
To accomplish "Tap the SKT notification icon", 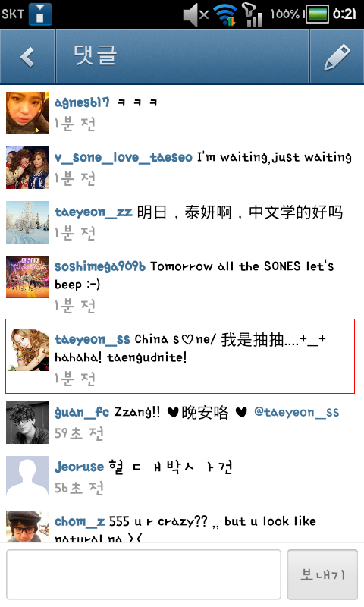I will click(41, 14).
